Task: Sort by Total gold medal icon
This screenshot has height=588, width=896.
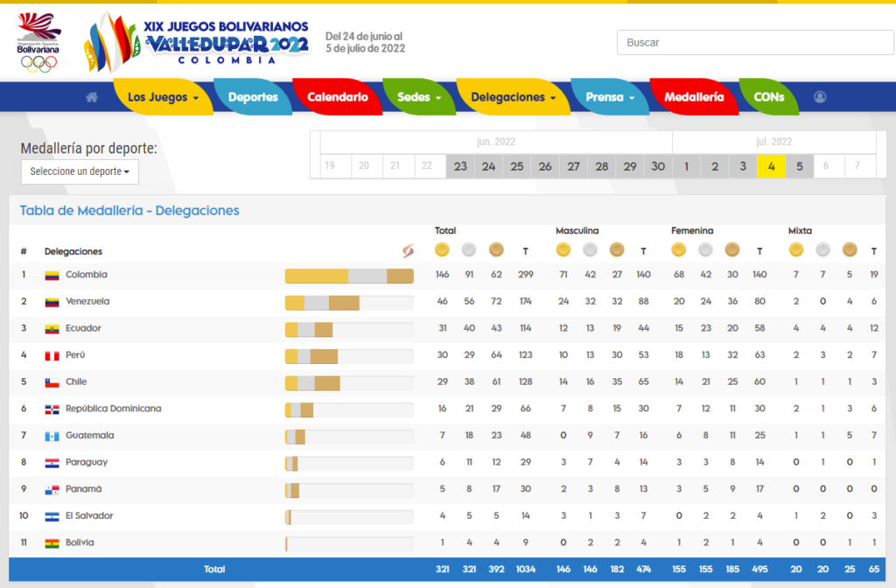Action: 442,249
